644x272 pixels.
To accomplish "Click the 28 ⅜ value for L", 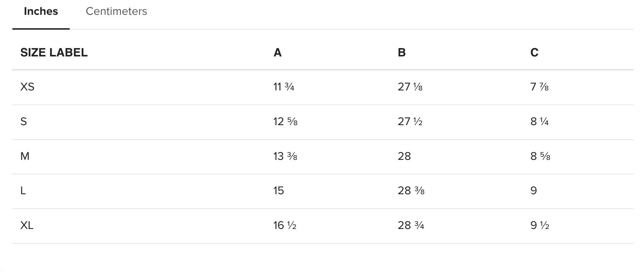I will coord(411,191).
